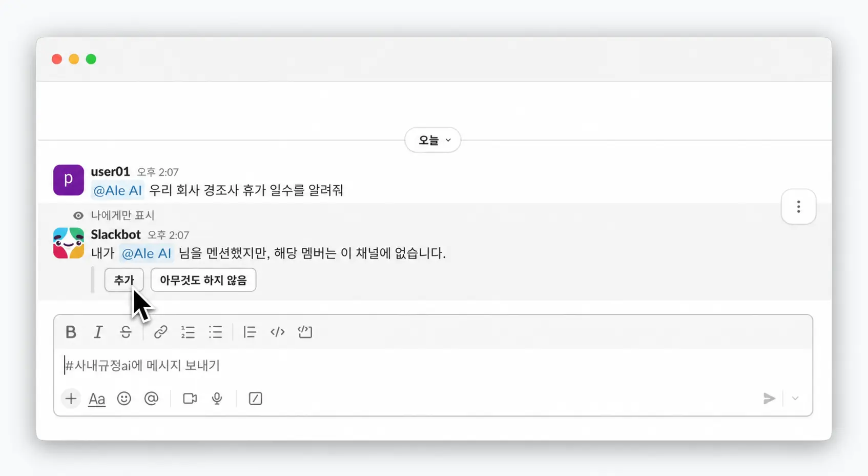Expand the send options dropdown arrow
This screenshot has height=476, width=868.
click(x=795, y=399)
